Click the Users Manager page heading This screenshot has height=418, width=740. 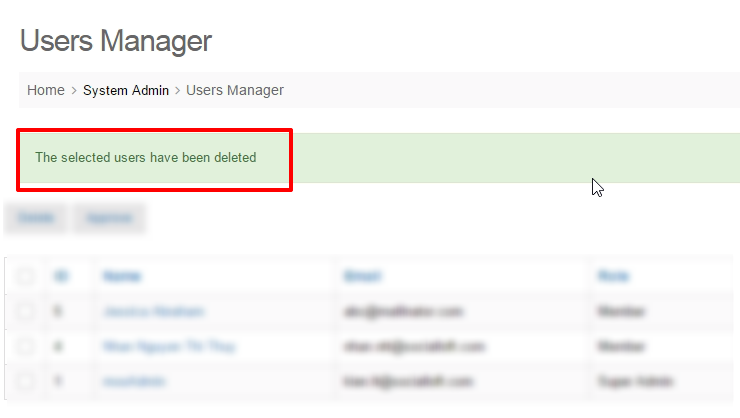[x=116, y=41]
